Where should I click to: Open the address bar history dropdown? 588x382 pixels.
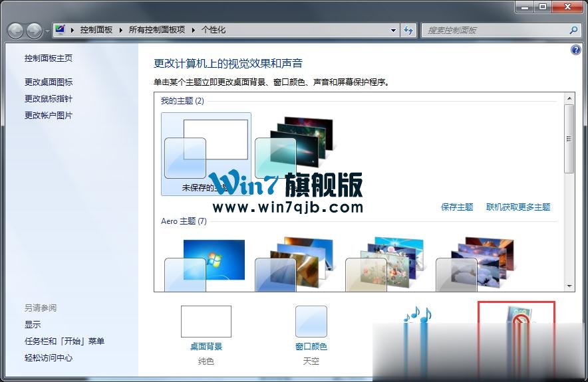point(393,31)
